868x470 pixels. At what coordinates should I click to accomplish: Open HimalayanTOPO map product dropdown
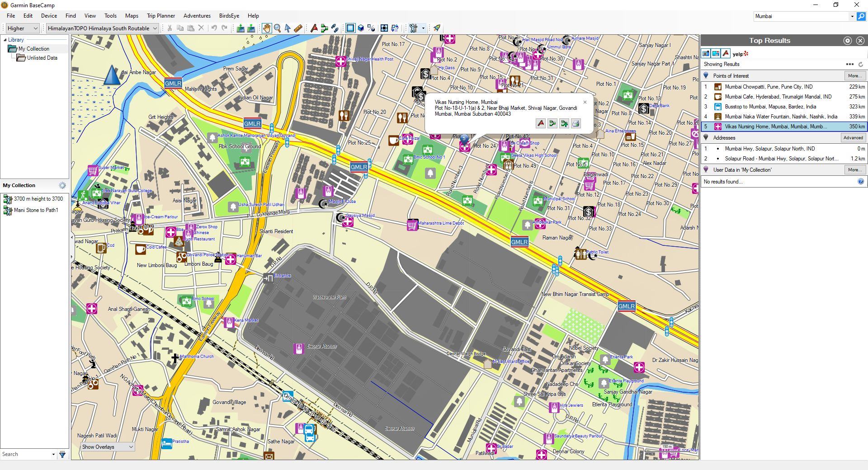[x=102, y=28]
